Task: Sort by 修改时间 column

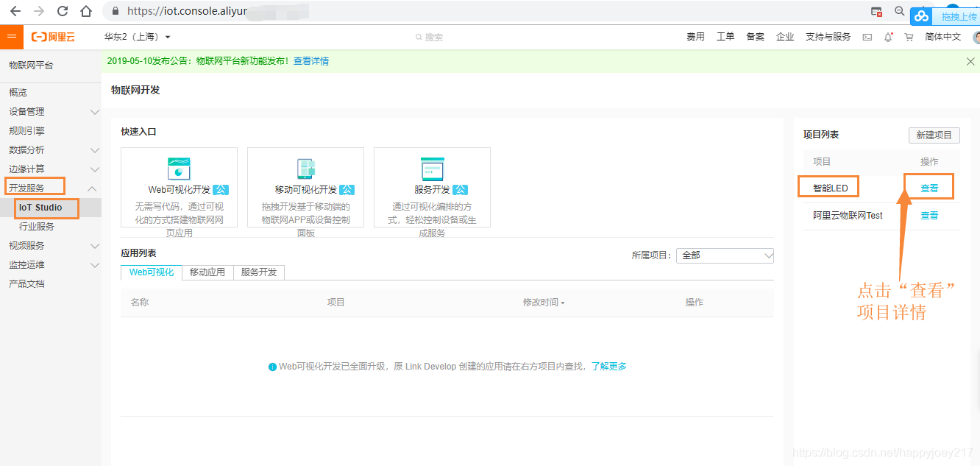Action: click(x=544, y=303)
